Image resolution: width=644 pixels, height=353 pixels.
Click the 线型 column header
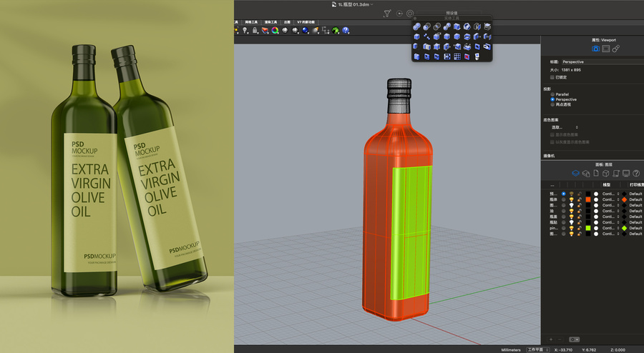point(607,184)
